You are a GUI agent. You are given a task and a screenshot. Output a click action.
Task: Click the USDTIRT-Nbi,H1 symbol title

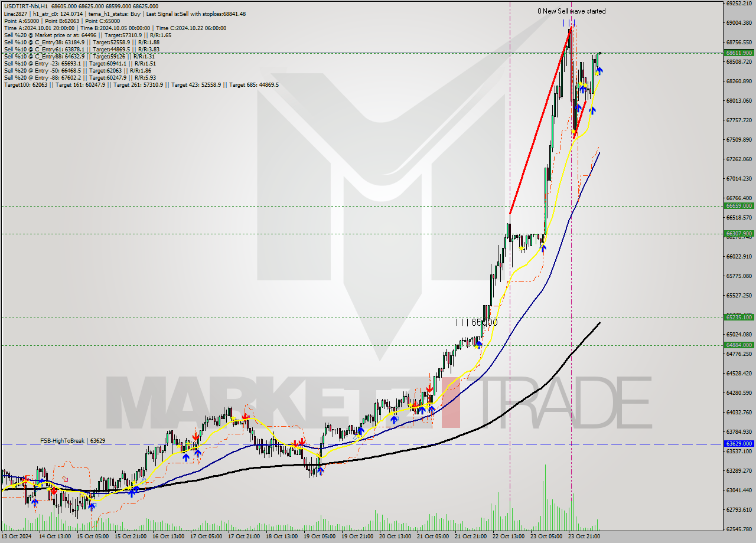(25, 6)
